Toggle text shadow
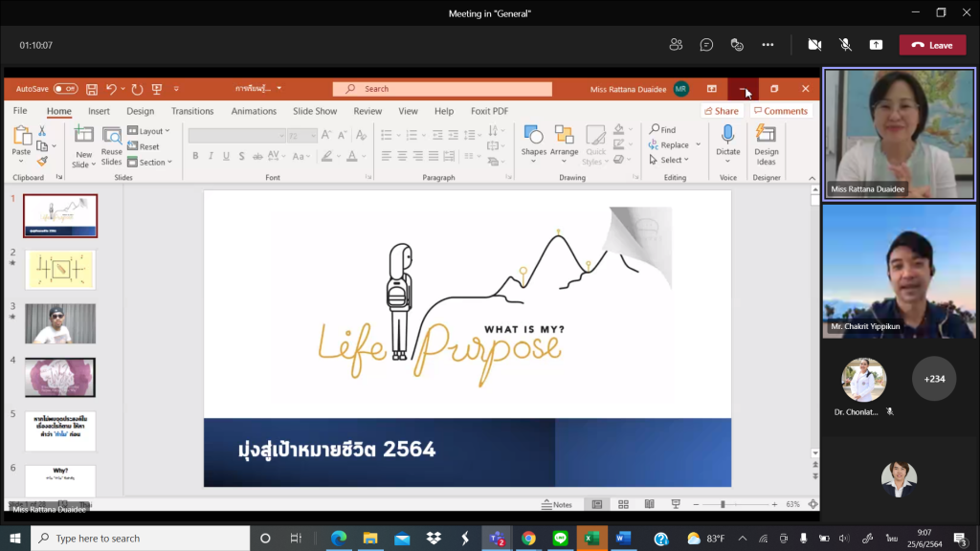The image size is (980, 551). [x=242, y=156]
